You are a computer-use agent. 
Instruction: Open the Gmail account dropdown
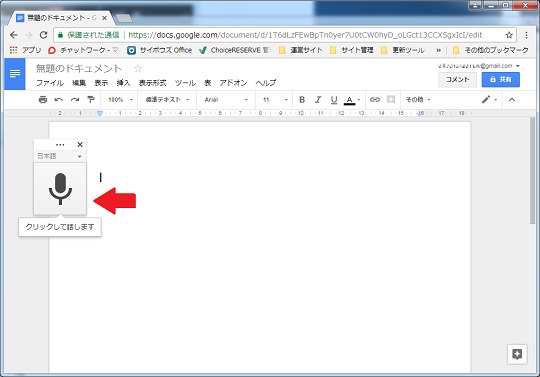(479, 65)
